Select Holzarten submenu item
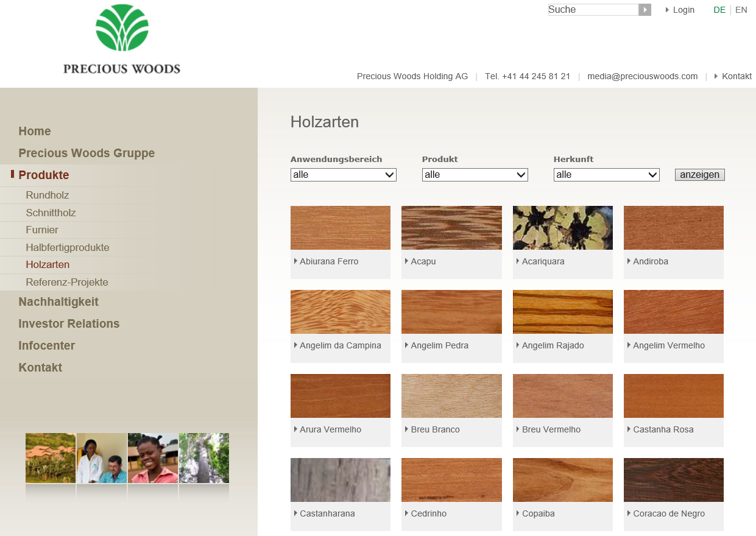The width and height of the screenshot is (756, 536). [x=48, y=265]
